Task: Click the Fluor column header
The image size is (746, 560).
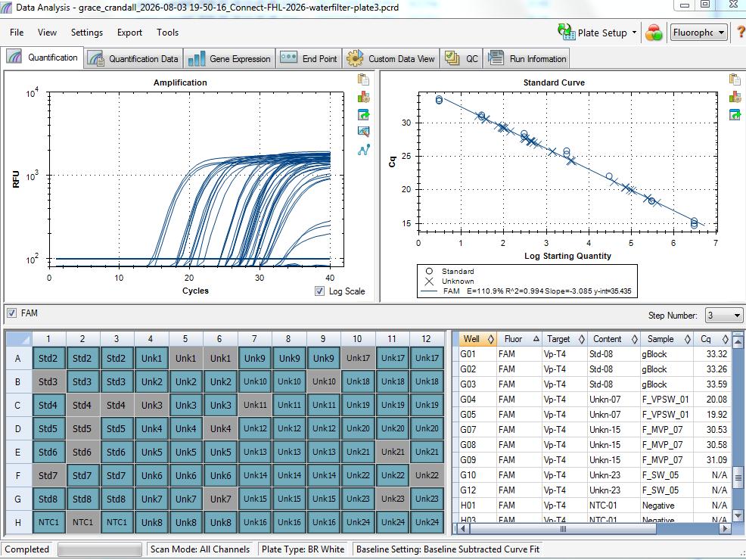Action: tap(519, 339)
